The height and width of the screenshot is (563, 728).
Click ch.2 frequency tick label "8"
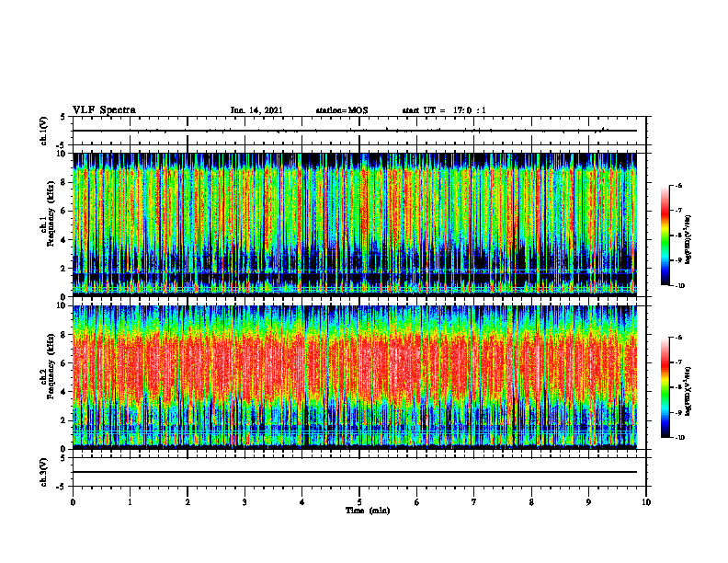pyautogui.click(x=65, y=335)
